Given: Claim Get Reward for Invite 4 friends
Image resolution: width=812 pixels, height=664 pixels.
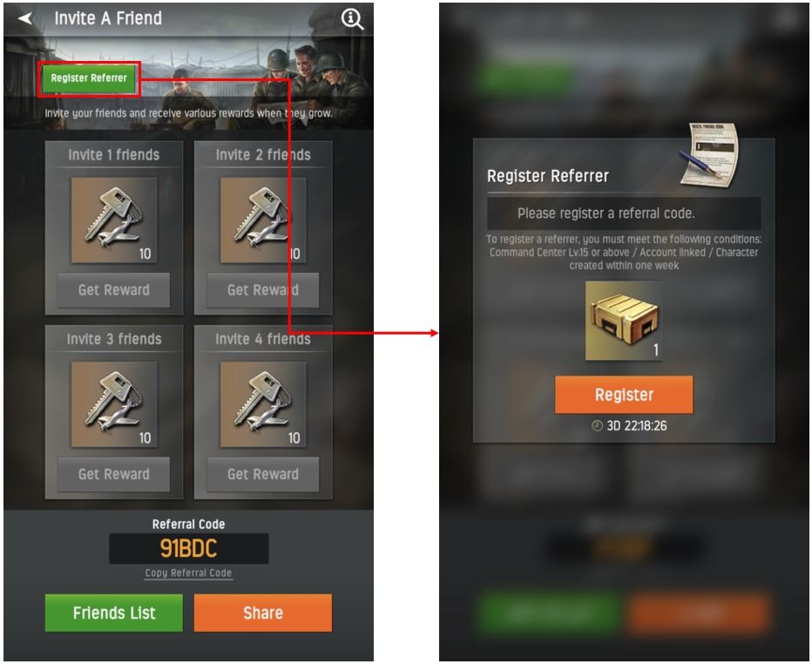Looking at the screenshot, I should [263, 474].
